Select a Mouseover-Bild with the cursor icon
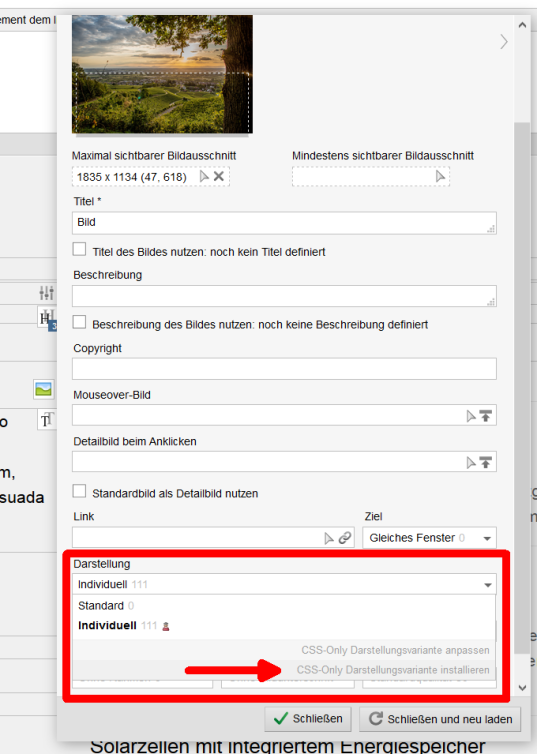 click(x=471, y=416)
